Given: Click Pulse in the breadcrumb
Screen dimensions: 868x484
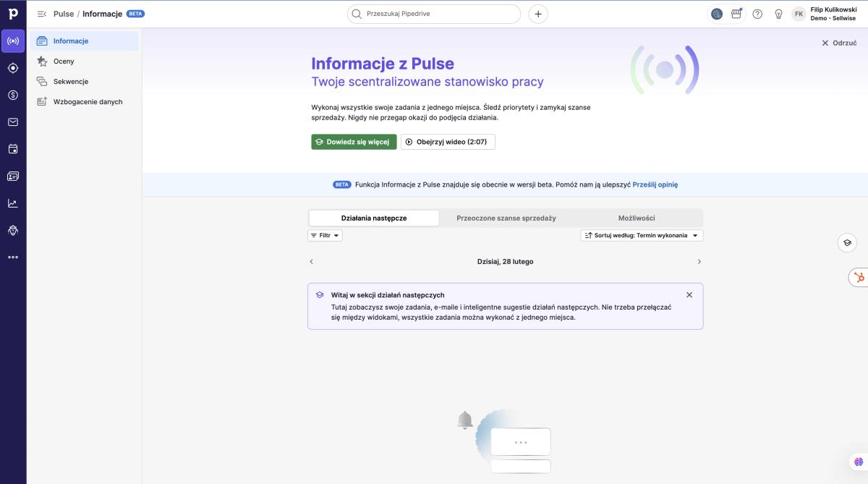Looking at the screenshot, I should [64, 14].
